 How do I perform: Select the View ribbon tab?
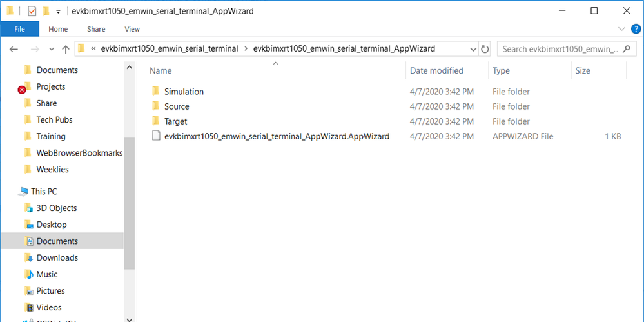click(132, 29)
